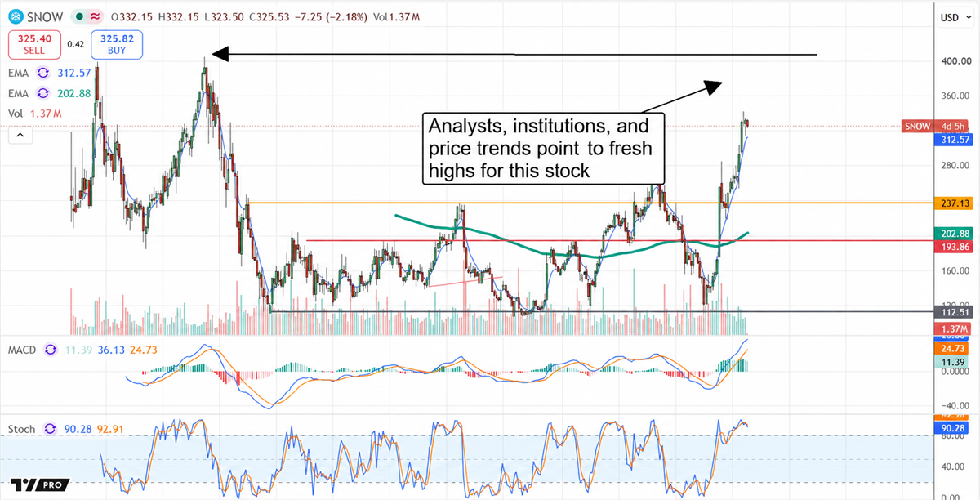
Task: Click MACD histogram value 11.39
Action: (78, 350)
